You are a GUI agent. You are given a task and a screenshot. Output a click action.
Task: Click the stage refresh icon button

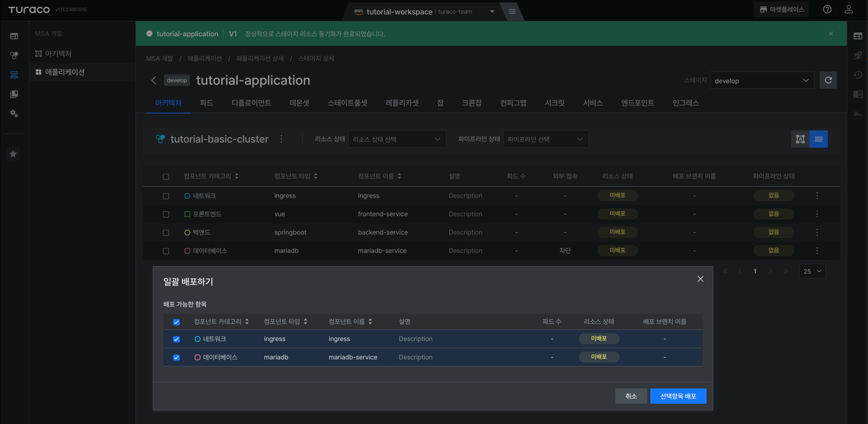pyautogui.click(x=828, y=80)
